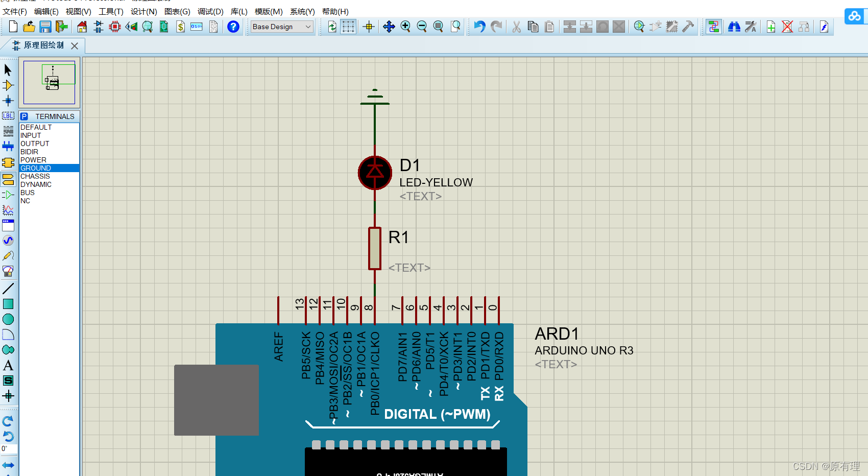Screen dimensions: 868x476
Task: Choose INPUT in the terminals list
Action: (49, 135)
